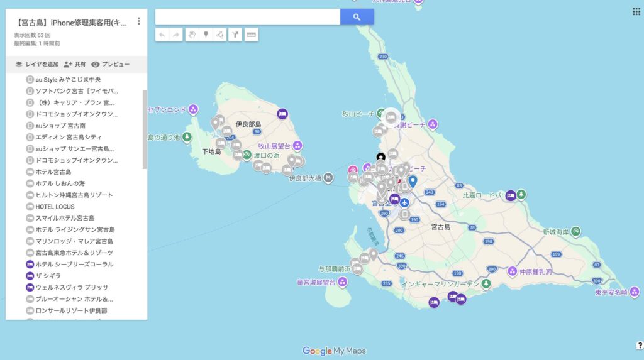Select HOTEL LOCUS in the list

tap(55, 207)
